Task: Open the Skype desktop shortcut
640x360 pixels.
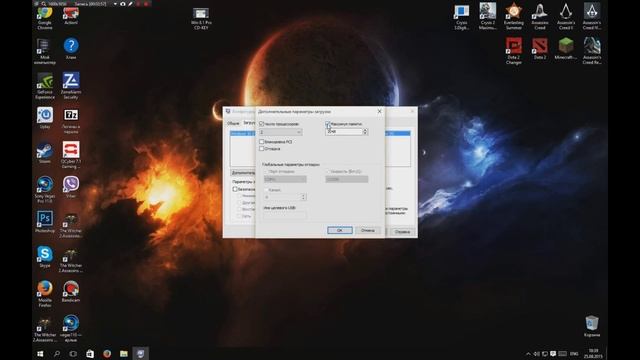Action: pos(44,257)
